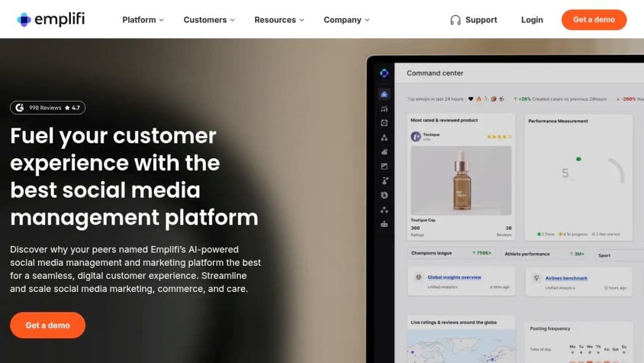Click the Login link

[x=532, y=20]
